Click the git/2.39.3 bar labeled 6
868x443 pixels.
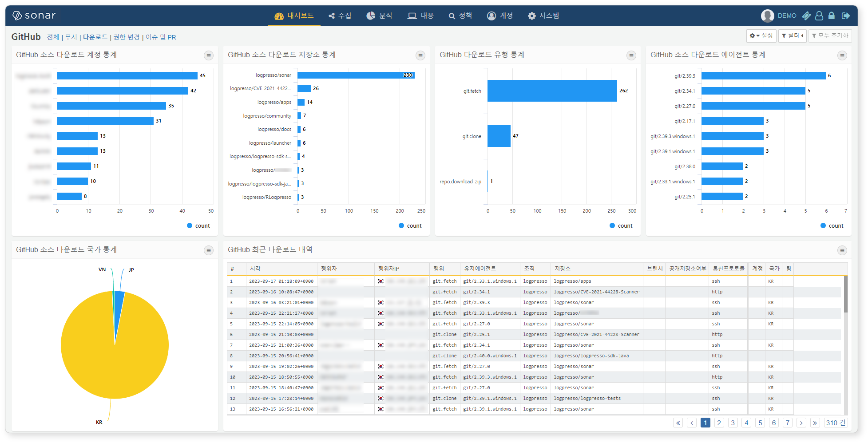[x=763, y=75]
